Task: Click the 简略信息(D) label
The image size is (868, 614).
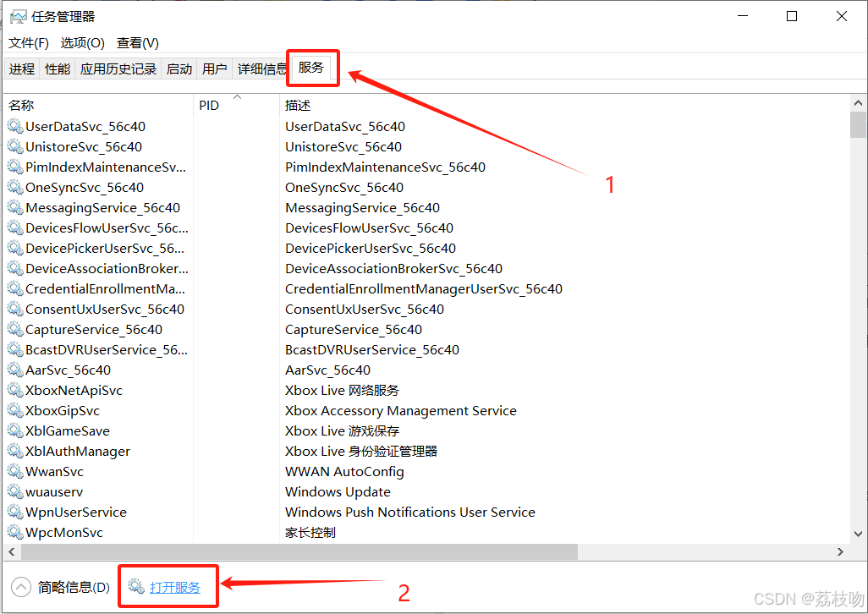Action: point(74,587)
